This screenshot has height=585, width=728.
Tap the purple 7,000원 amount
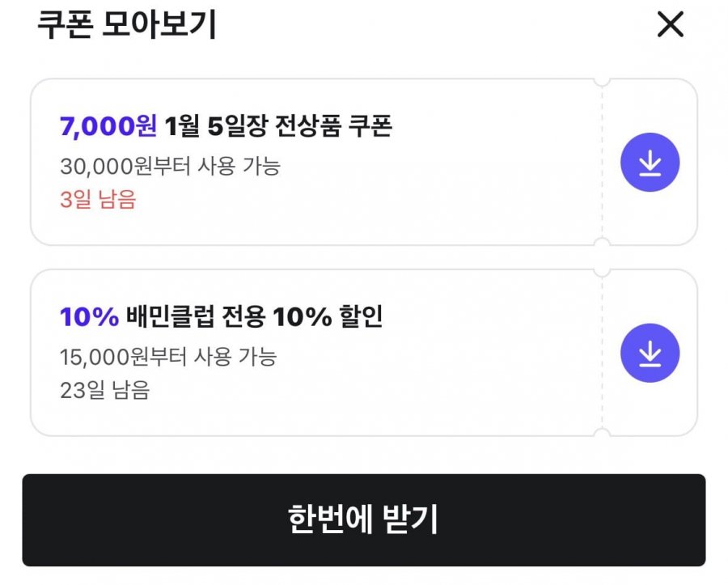click(108, 126)
